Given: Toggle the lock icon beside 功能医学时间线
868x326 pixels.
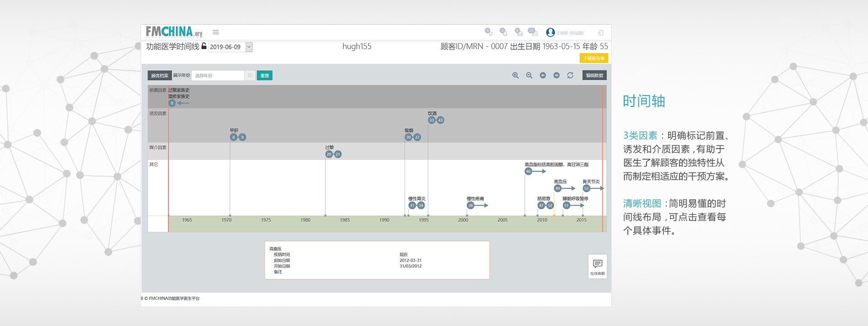Looking at the screenshot, I should click(x=204, y=46).
